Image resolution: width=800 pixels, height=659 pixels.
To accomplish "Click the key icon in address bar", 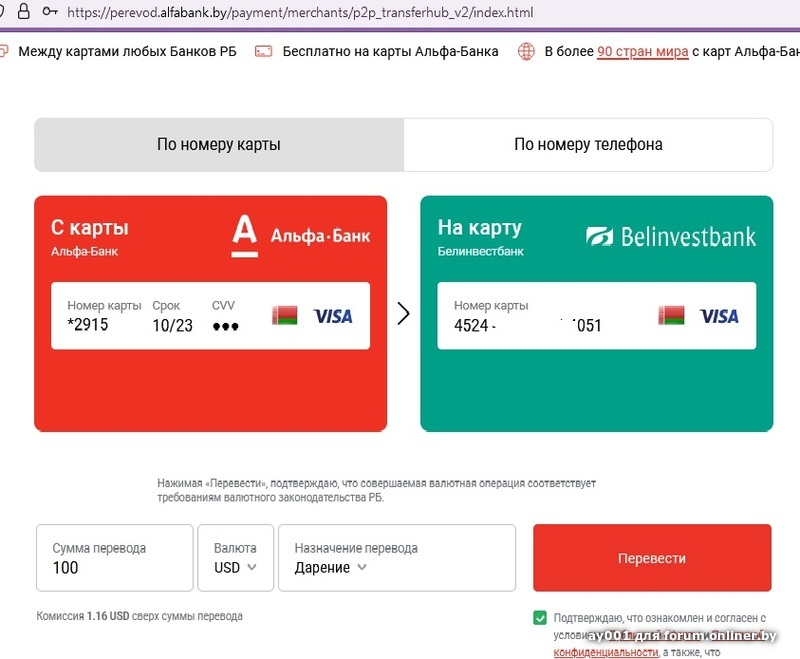I will [49, 11].
